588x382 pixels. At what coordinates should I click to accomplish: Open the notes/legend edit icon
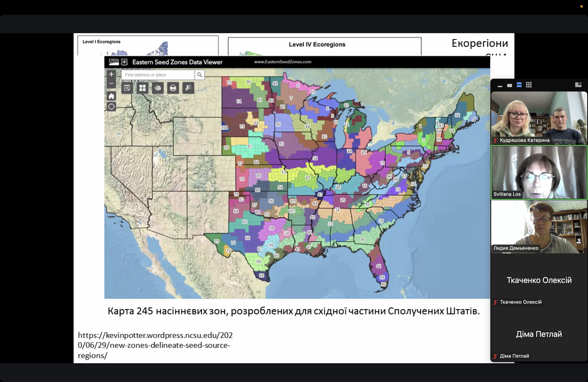(x=127, y=88)
